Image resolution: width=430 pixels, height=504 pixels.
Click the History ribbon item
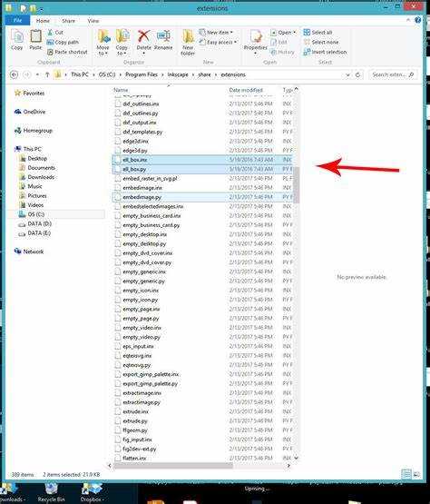click(282, 52)
